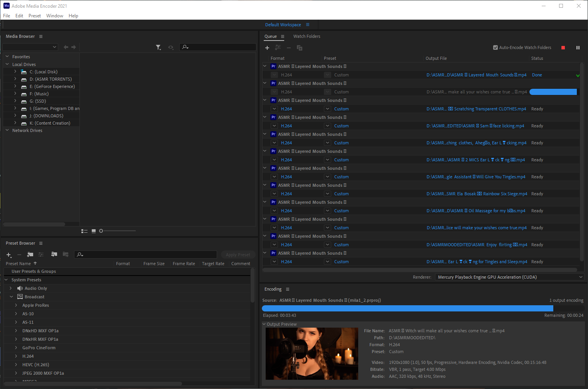Collapse the Output Preview section
Screen dimensions: 588x389
coord(264,324)
